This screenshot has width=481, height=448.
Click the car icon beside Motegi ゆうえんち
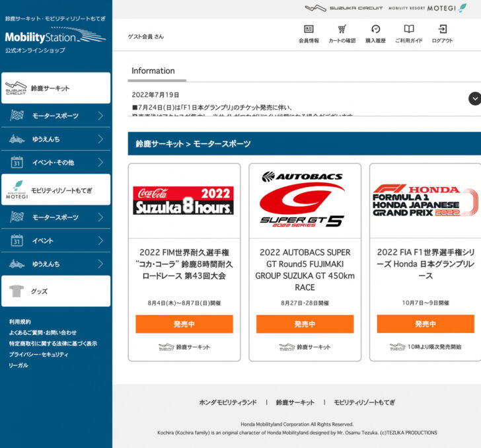pyautogui.click(x=17, y=264)
